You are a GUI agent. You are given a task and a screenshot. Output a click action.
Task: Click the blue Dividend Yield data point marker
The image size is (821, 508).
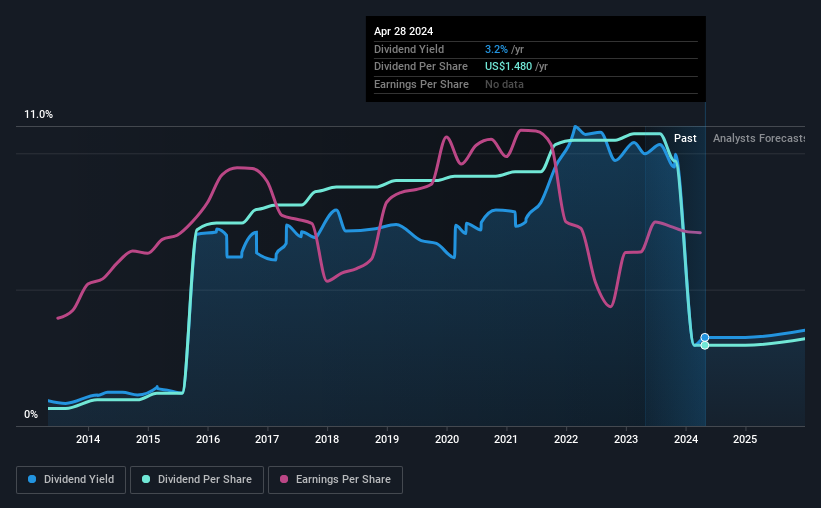(x=705, y=337)
